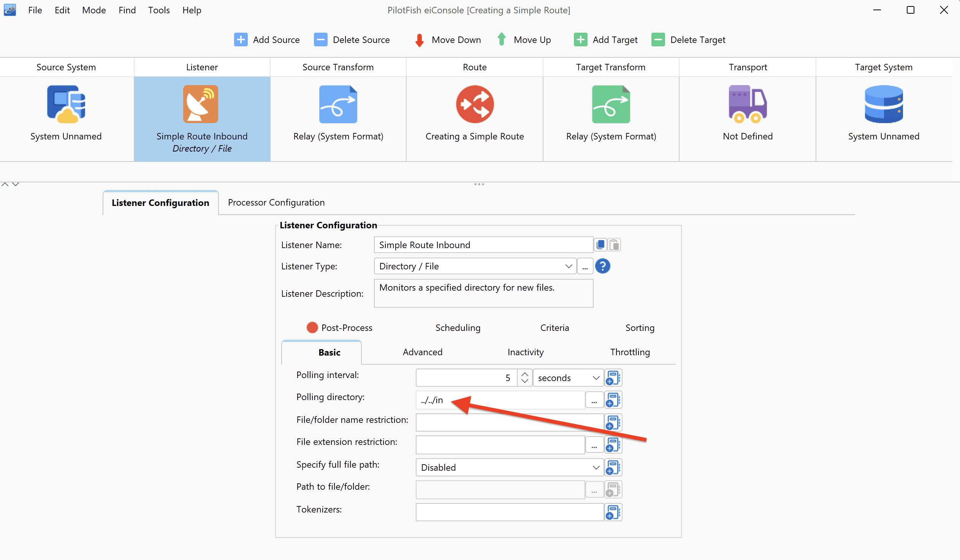Collapse panel with up chevron arrow

5,184
